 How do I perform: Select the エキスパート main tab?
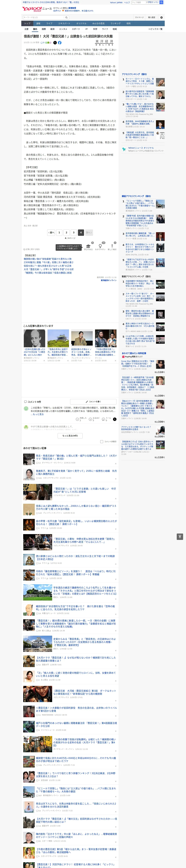click(x=64, y=23)
